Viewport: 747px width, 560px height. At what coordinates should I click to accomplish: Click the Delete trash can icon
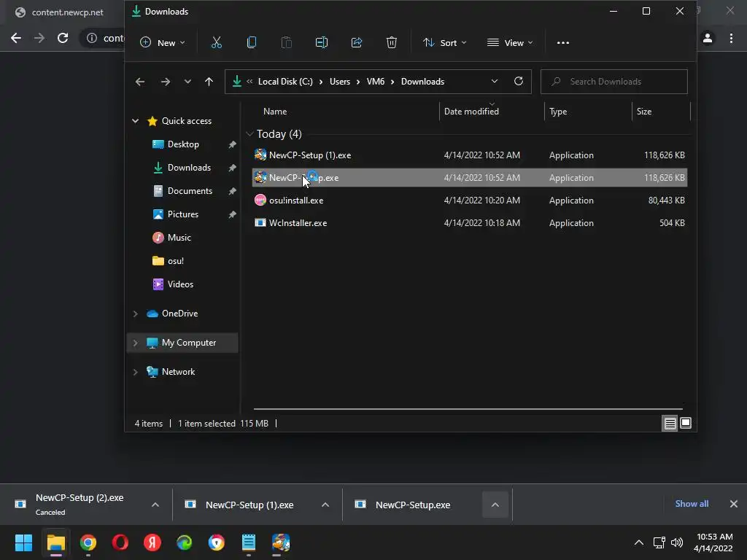[x=391, y=43]
